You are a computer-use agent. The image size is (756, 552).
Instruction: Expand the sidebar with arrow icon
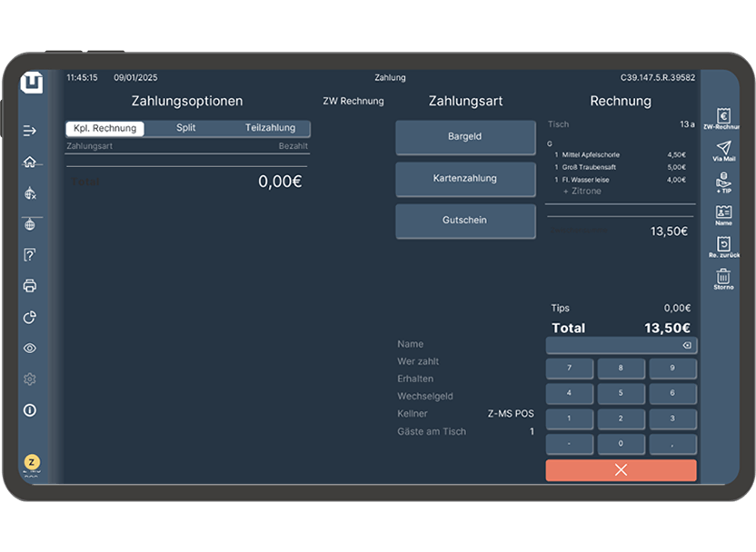click(x=30, y=131)
